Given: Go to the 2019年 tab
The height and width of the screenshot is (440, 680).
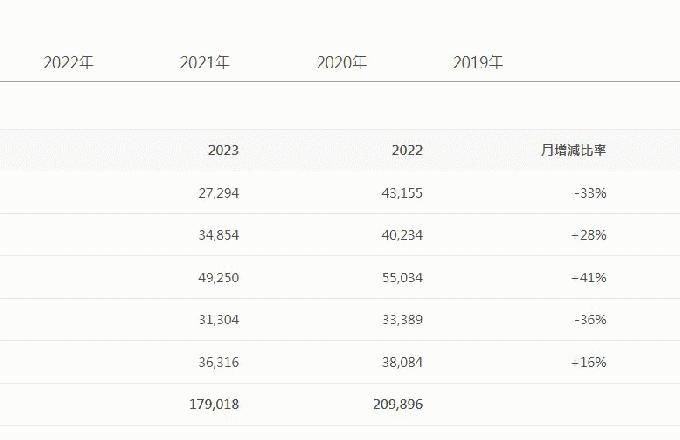Looking at the screenshot, I should [x=478, y=62].
